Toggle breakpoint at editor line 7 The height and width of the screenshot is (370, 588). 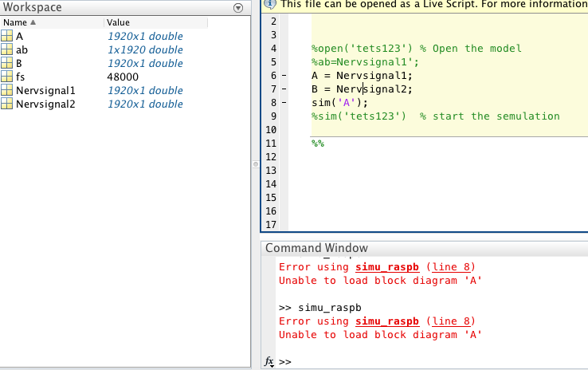284,89
